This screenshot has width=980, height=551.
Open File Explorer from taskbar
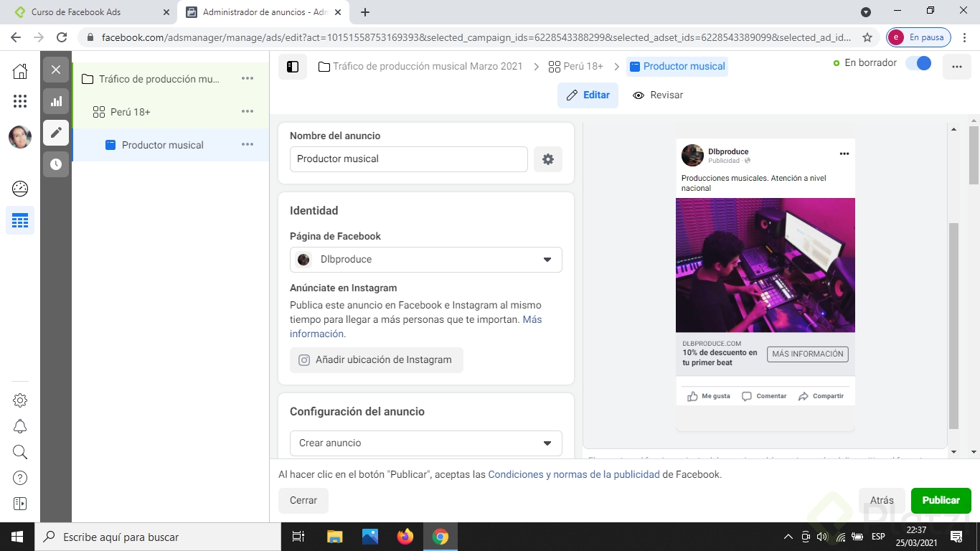335,537
